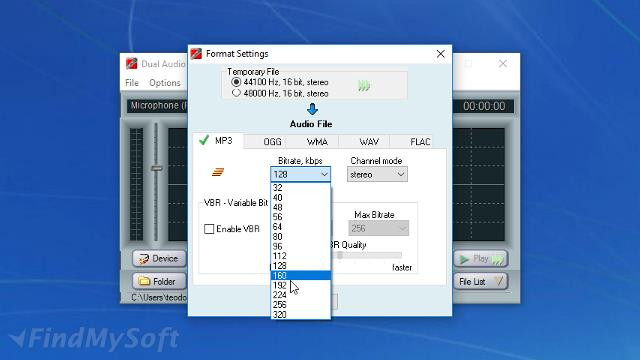Click the blue down arrow above Audio File

pyautogui.click(x=312, y=109)
